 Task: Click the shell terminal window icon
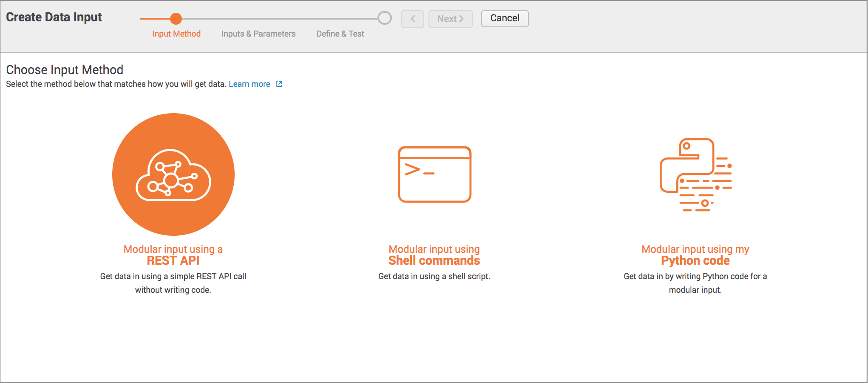434,174
